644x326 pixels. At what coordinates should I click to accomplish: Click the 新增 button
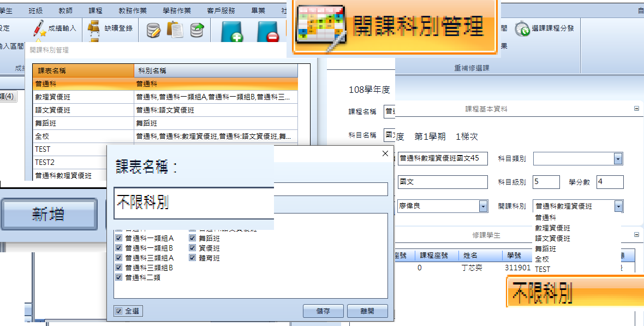pyautogui.click(x=49, y=214)
